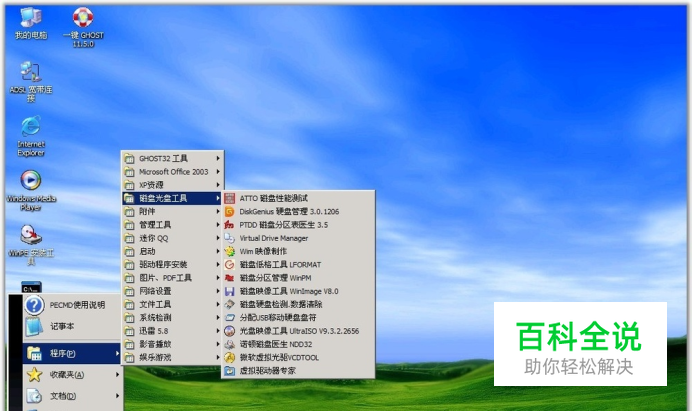Launch 一键 GHOST 11.5.0 desktop shortcut
692x411 pixels.
point(83,27)
